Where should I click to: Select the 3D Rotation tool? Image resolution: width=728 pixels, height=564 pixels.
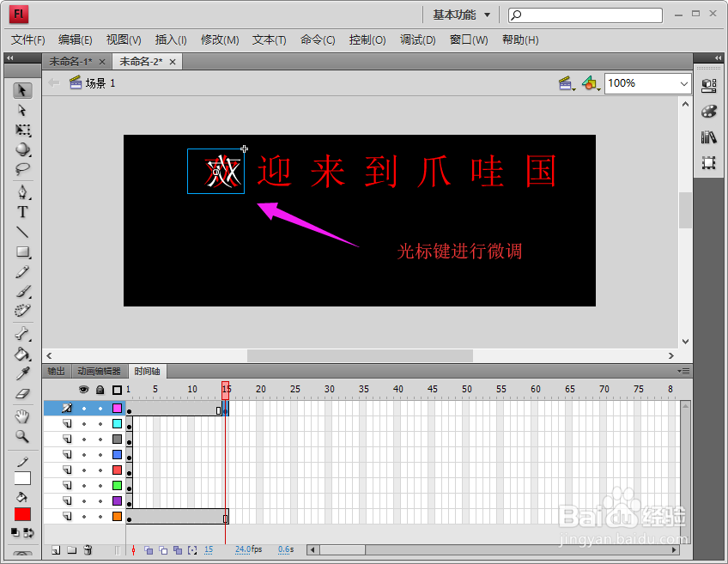22,149
